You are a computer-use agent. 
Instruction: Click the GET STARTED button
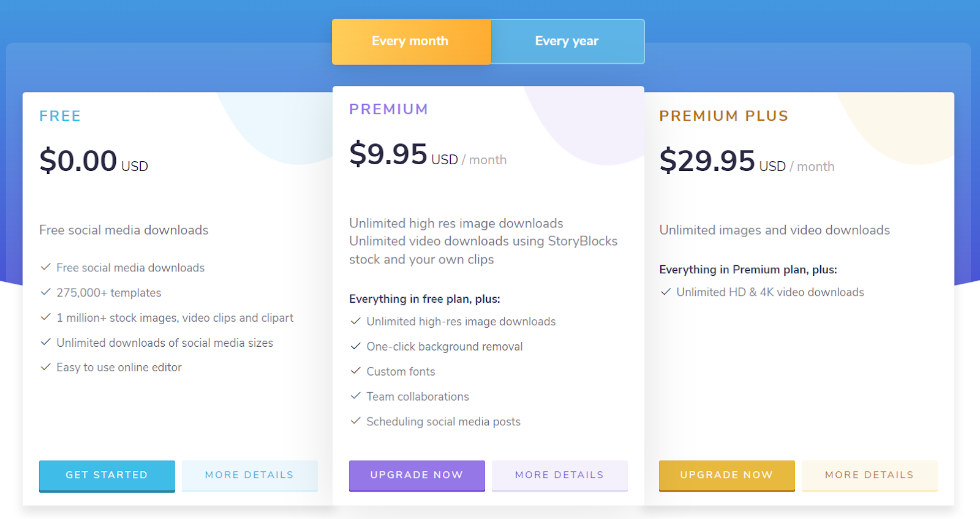click(107, 475)
